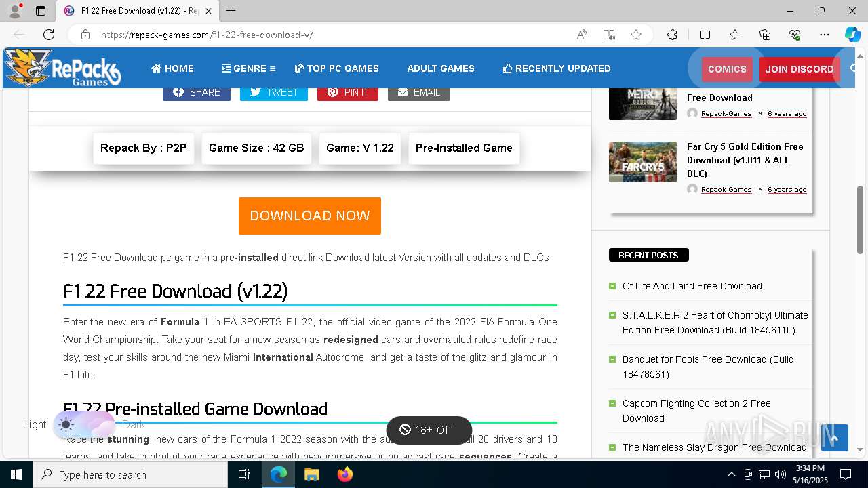Open Banquet for Fools Free Download link
868x488 pixels.
click(x=708, y=367)
